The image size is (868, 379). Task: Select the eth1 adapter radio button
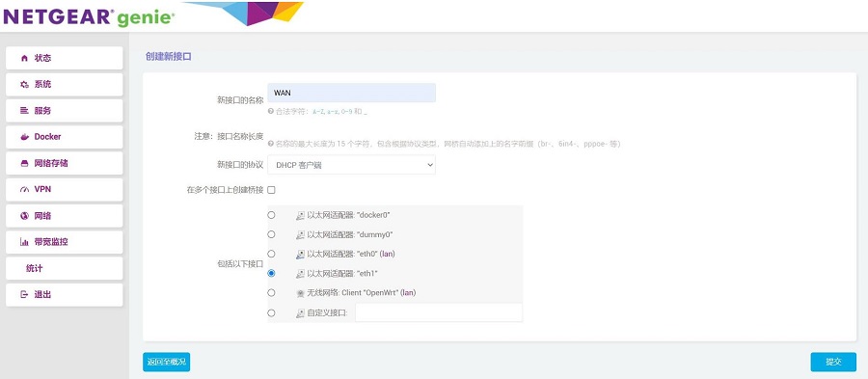[271, 273]
